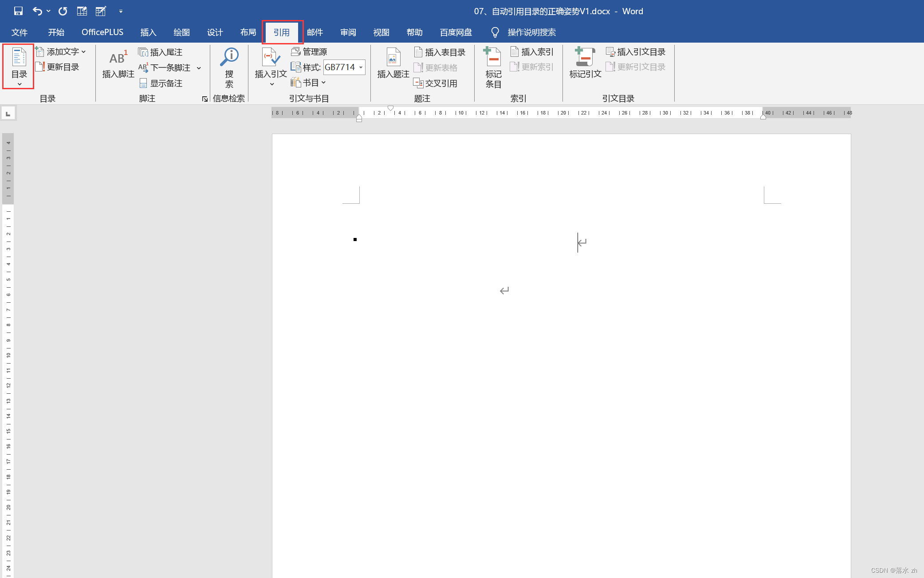The width and height of the screenshot is (924, 578).
Task: Click the Undo arrow icon
Action: click(x=38, y=11)
